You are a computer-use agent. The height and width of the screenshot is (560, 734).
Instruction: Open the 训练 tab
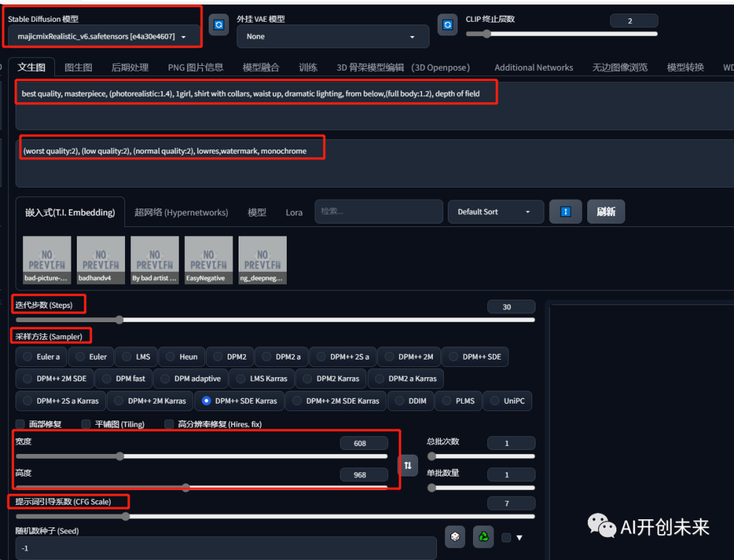click(308, 67)
